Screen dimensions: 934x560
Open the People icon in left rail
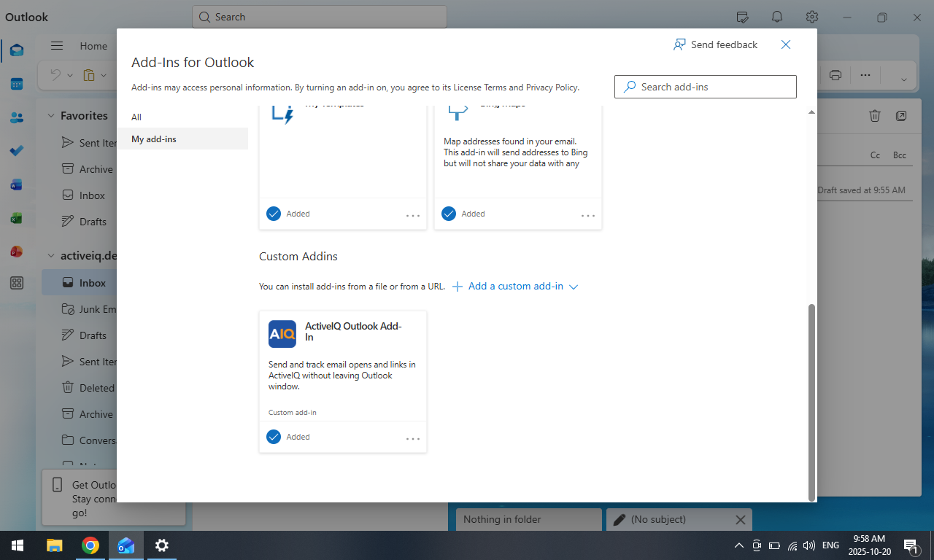click(x=17, y=117)
